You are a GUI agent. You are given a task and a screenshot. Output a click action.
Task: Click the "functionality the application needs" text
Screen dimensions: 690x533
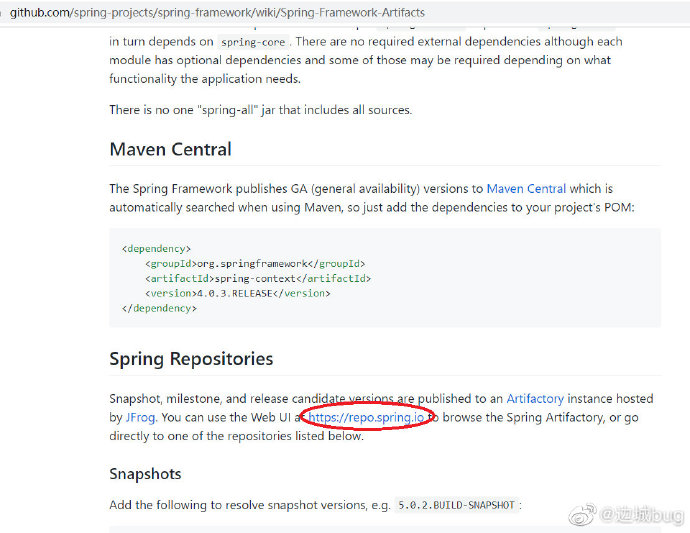(x=205, y=79)
